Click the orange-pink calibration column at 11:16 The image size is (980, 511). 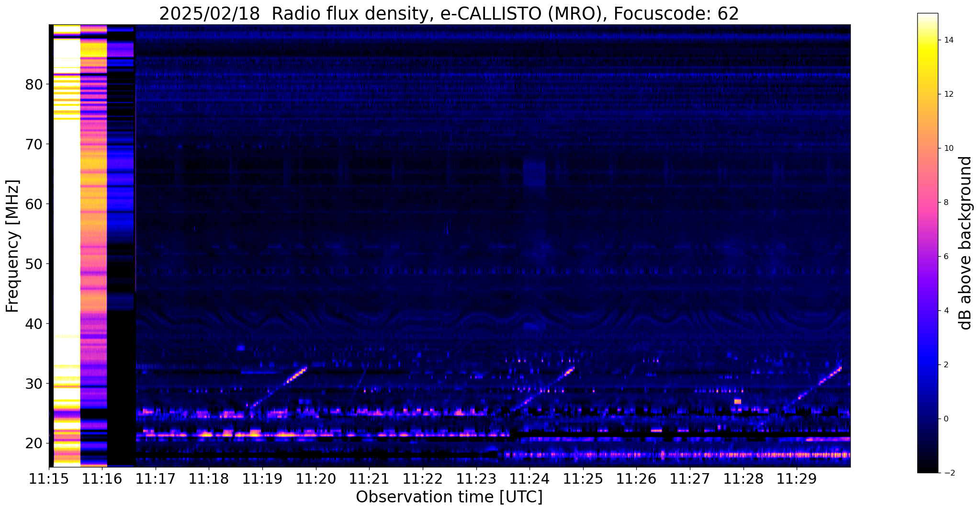[93, 246]
